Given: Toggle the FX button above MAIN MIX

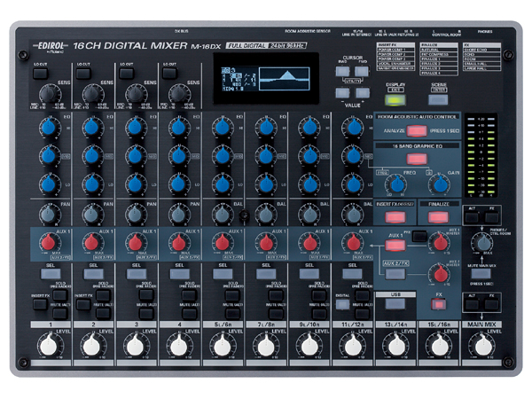Looking at the screenshot, I should [x=491, y=304].
